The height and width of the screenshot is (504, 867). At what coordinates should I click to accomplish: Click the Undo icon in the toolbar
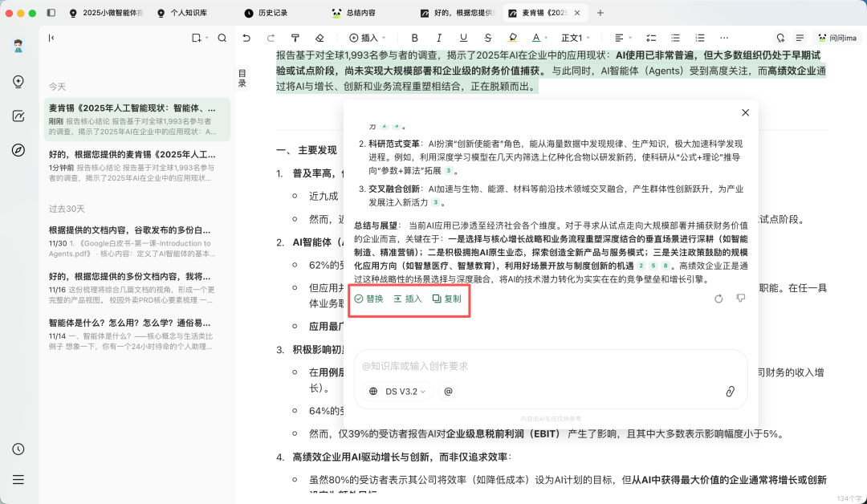click(x=246, y=37)
